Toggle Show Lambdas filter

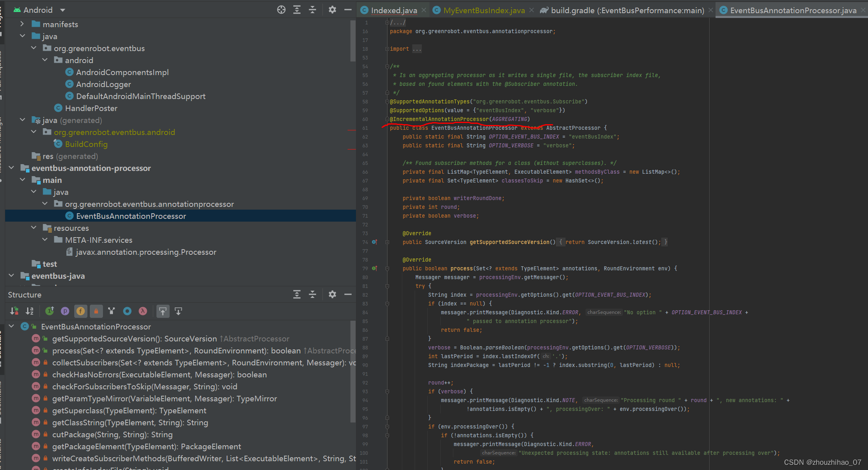(x=143, y=311)
